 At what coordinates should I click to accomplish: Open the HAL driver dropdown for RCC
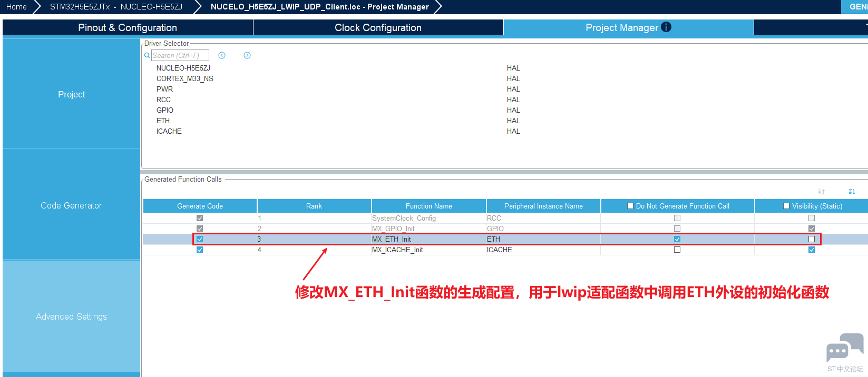click(513, 100)
